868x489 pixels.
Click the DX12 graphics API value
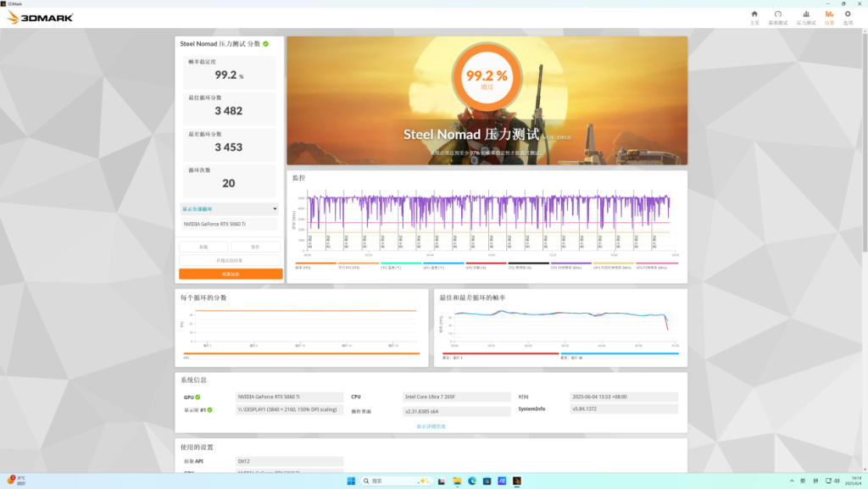point(289,461)
